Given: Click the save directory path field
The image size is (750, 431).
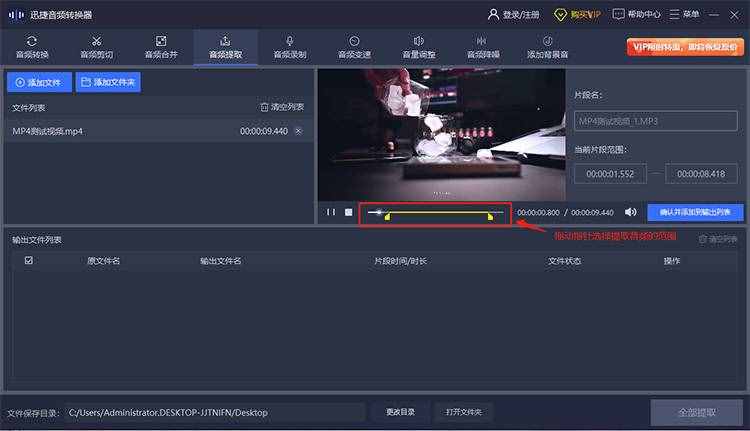Looking at the screenshot, I should tap(215, 412).
